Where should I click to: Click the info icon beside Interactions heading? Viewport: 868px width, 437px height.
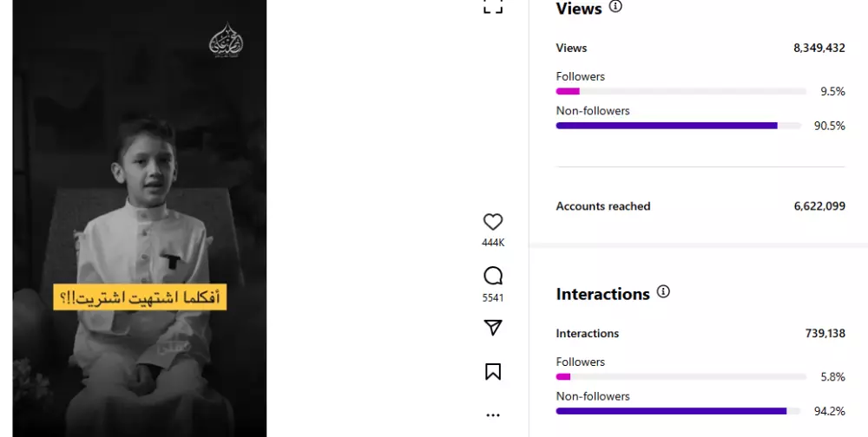click(663, 292)
